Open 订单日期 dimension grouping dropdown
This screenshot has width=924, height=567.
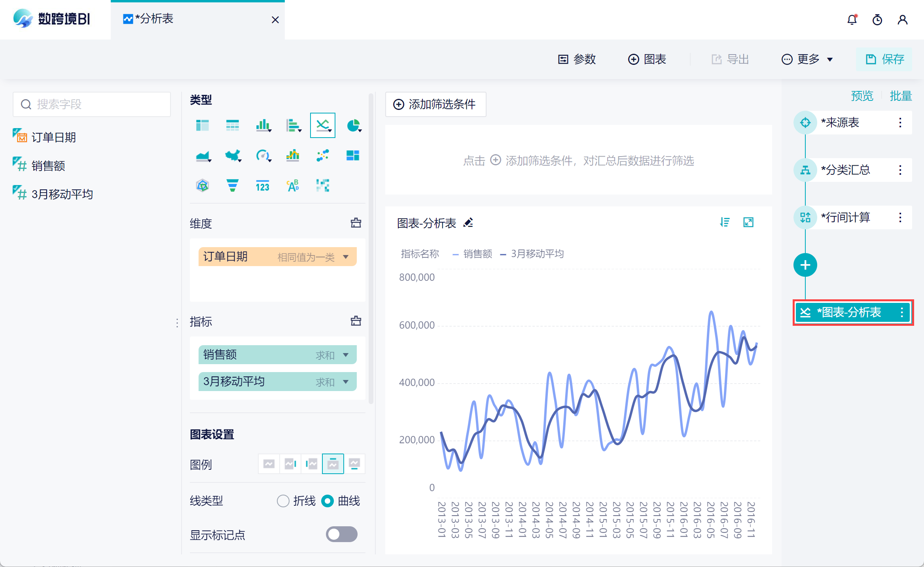point(346,257)
